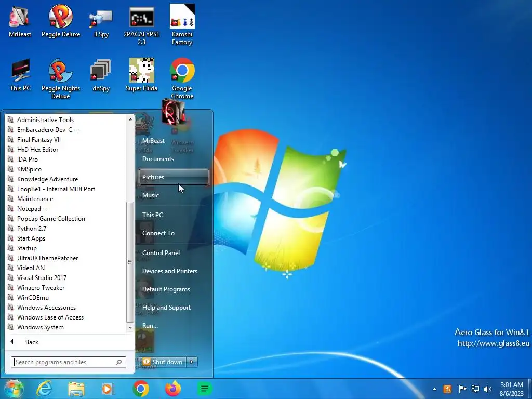Screen dimensions: 532x399
Task: Open This PC from the Start menu
Action: click(x=153, y=215)
